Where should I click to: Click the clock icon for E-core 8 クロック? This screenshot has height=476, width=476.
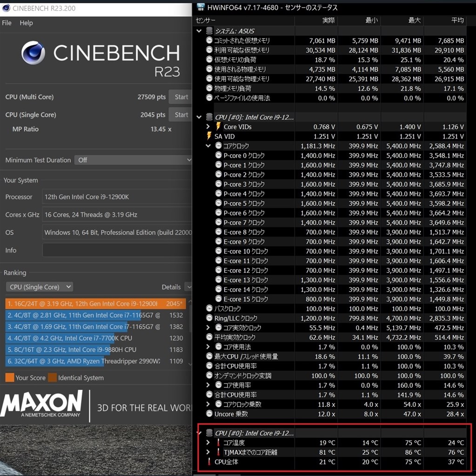(x=218, y=232)
